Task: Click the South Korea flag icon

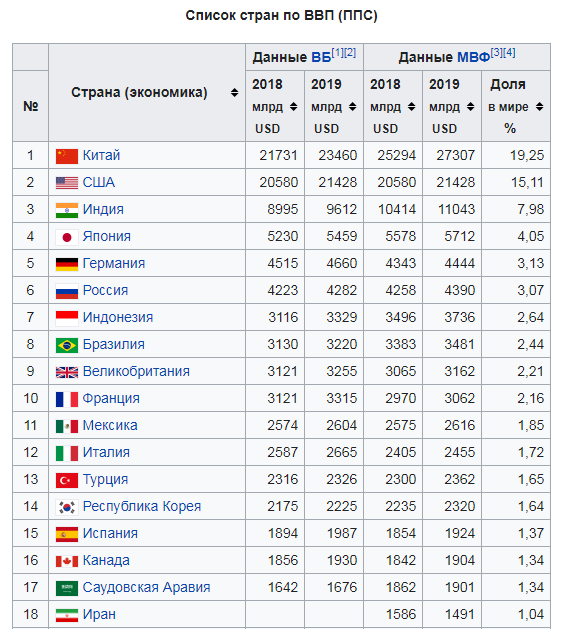Action: tap(67, 507)
